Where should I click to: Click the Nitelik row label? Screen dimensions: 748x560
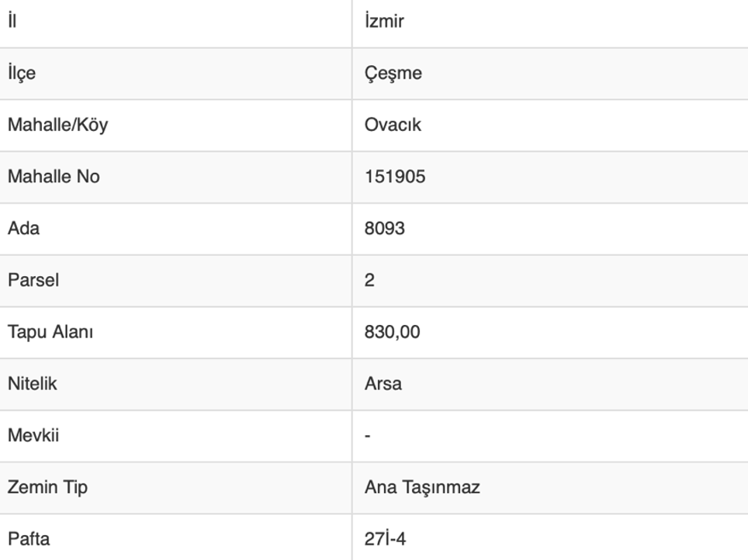[33, 383]
